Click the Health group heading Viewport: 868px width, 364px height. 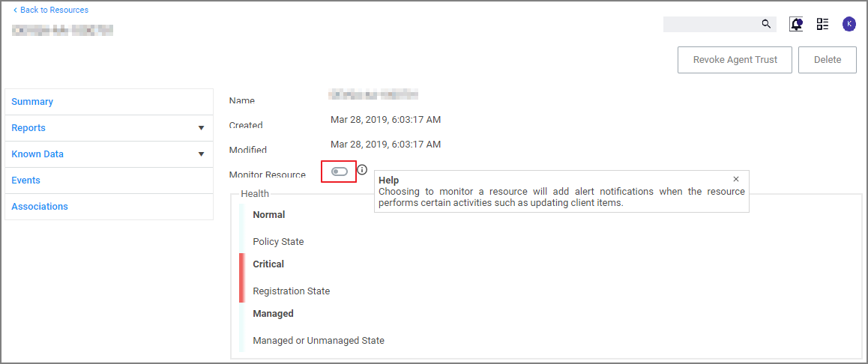click(x=255, y=194)
